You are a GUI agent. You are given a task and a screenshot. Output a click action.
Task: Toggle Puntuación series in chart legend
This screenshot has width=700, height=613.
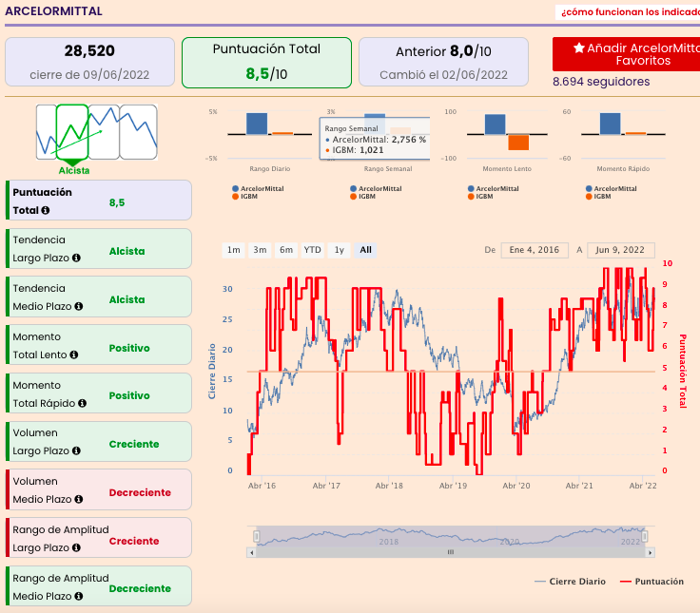pos(651,582)
